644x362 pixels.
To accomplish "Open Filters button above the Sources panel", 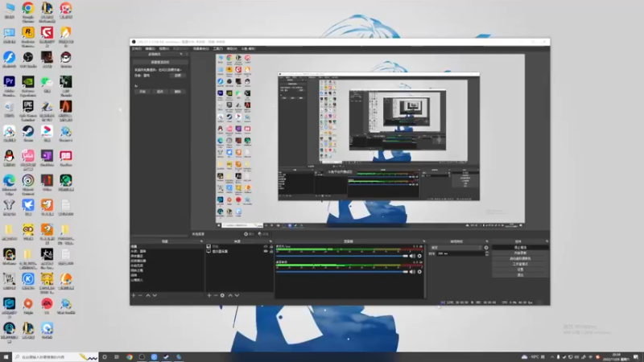I will click(263, 234).
